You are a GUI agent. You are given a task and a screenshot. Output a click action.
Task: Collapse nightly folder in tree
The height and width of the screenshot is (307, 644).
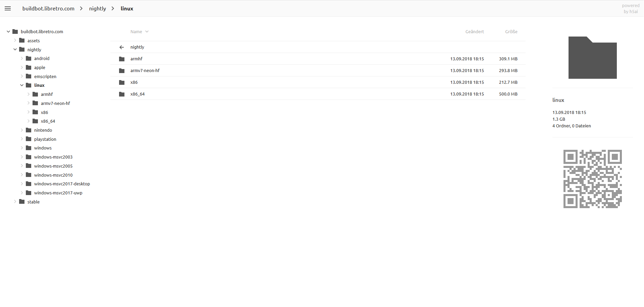pos(15,49)
